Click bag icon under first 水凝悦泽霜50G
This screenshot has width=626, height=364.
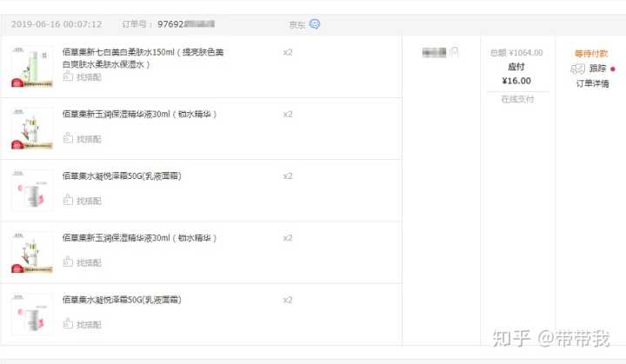[68, 200]
